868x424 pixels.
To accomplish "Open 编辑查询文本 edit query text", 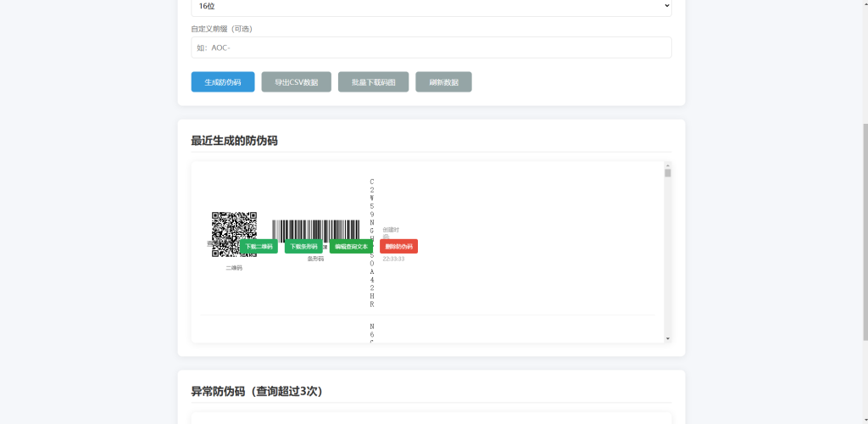I will point(351,247).
